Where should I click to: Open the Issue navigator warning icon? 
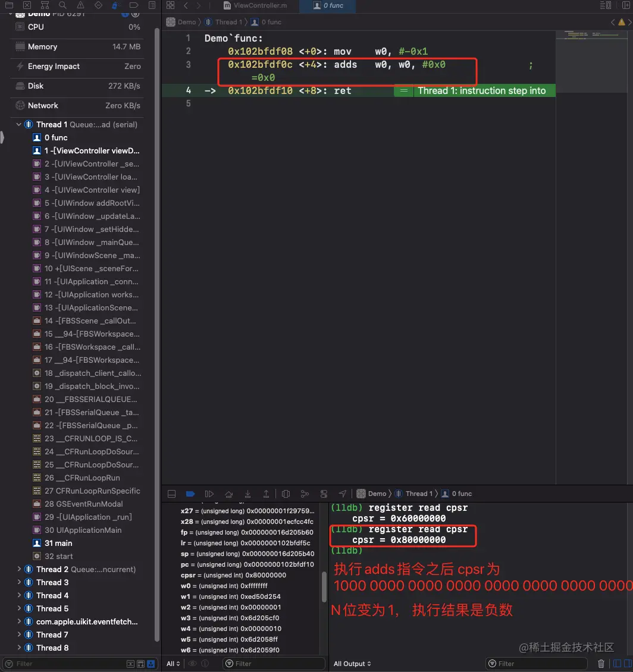[x=81, y=5]
